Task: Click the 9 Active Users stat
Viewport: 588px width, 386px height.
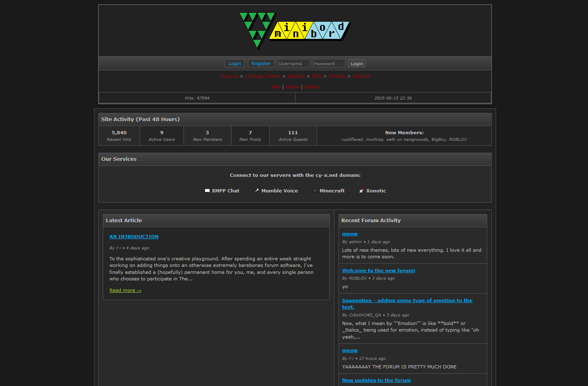Action: pos(162,136)
